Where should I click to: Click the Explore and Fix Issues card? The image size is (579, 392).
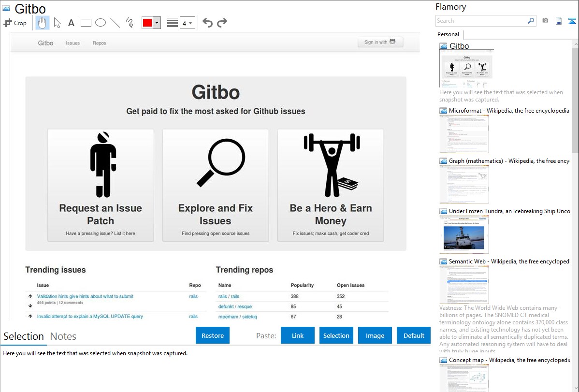[x=216, y=185]
